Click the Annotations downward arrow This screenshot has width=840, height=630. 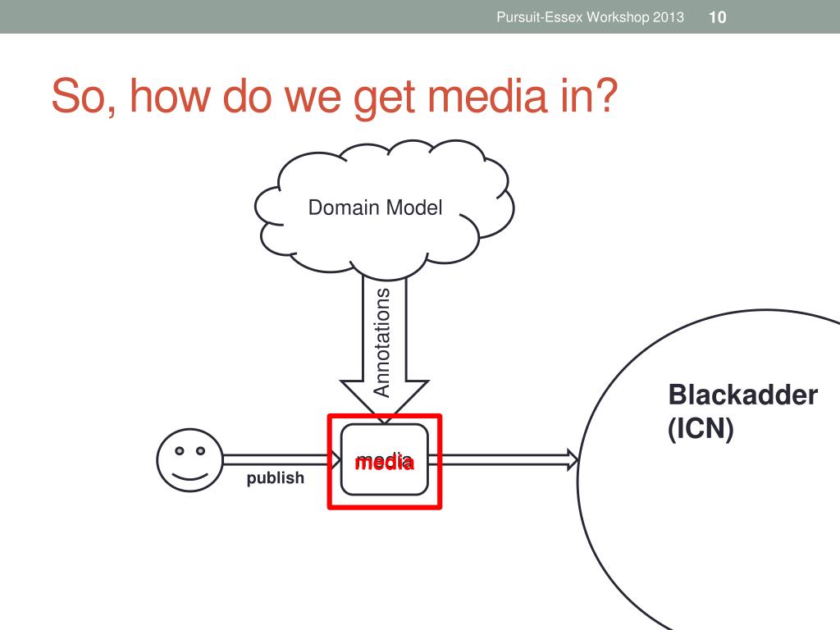pos(384,349)
